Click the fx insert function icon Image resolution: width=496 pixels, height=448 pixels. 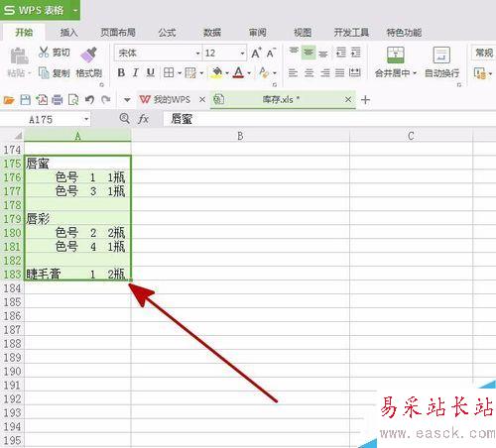point(143,119)
